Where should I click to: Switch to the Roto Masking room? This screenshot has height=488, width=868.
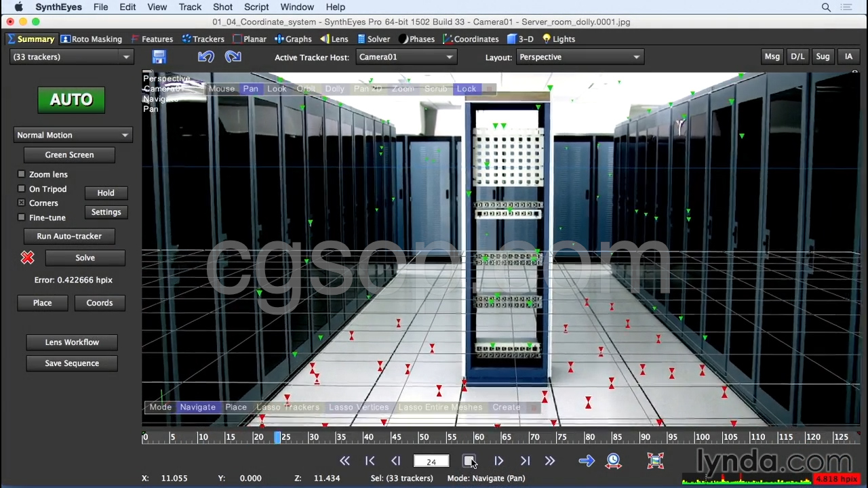(x=92, y=39)
